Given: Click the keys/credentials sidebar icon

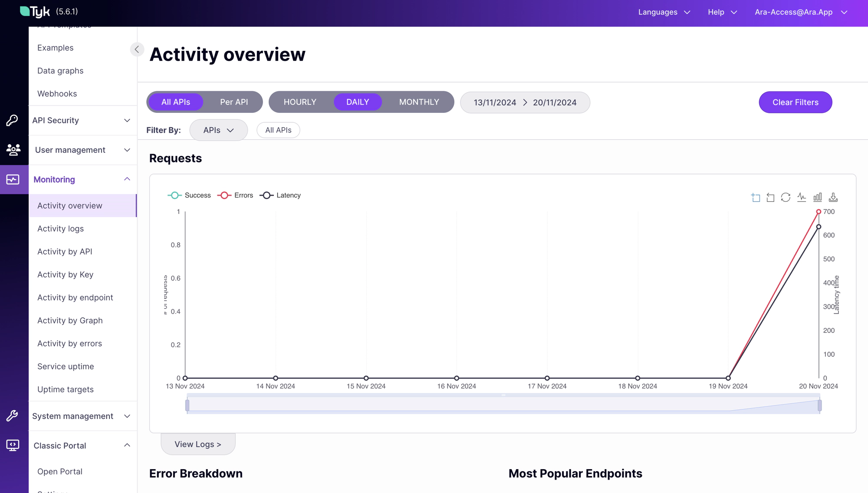Looking at the screenshot, I should (x=13, y=120).
